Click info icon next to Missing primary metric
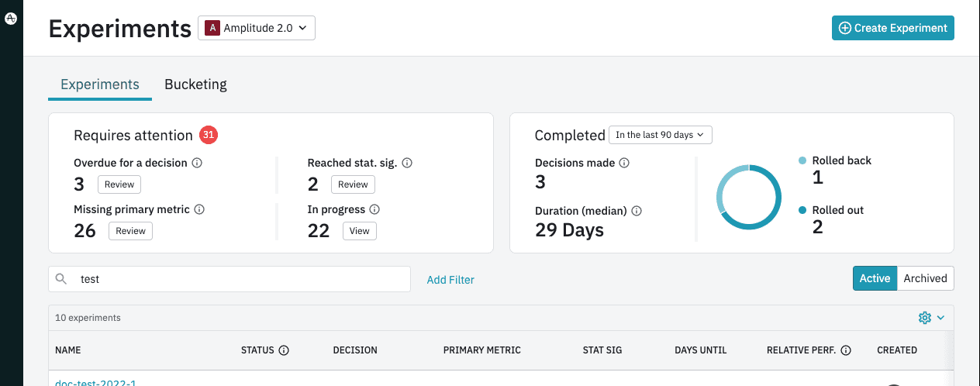 coord(199,210)
